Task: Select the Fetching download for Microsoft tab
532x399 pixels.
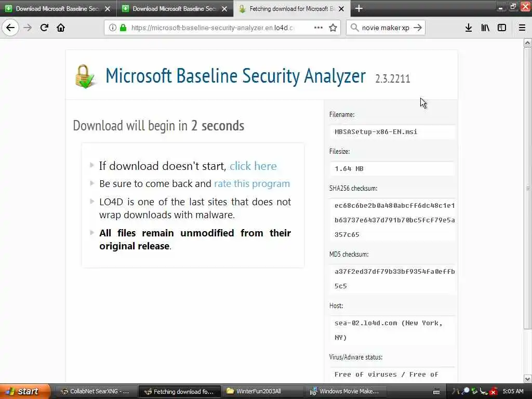Action: pyautogui.click(x=291, y=9)
